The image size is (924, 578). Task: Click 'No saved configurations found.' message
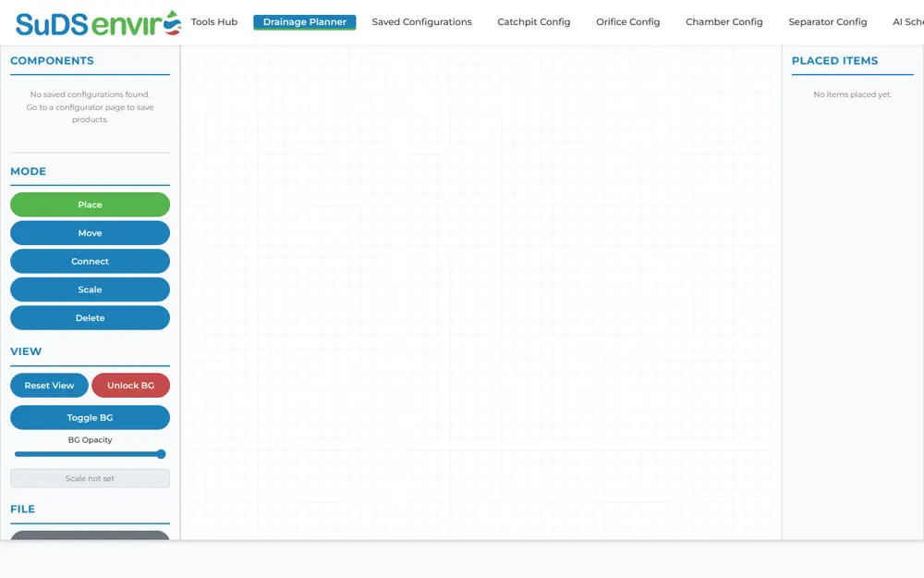tap(91, 94)
